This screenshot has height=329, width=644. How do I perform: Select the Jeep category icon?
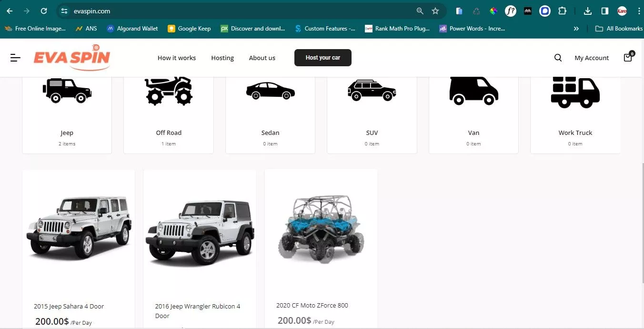pyautogui.click(x=67, y=91)
